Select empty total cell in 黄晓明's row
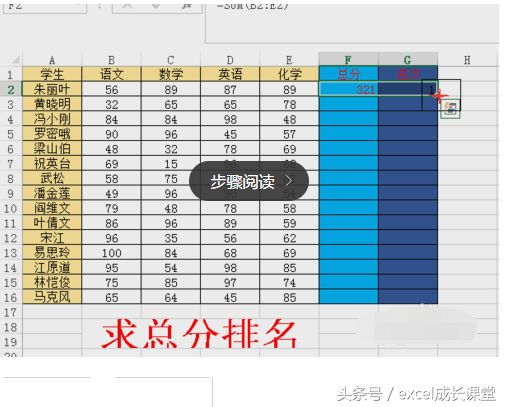This screenshot has height=407, width=505. pos(348,104)
